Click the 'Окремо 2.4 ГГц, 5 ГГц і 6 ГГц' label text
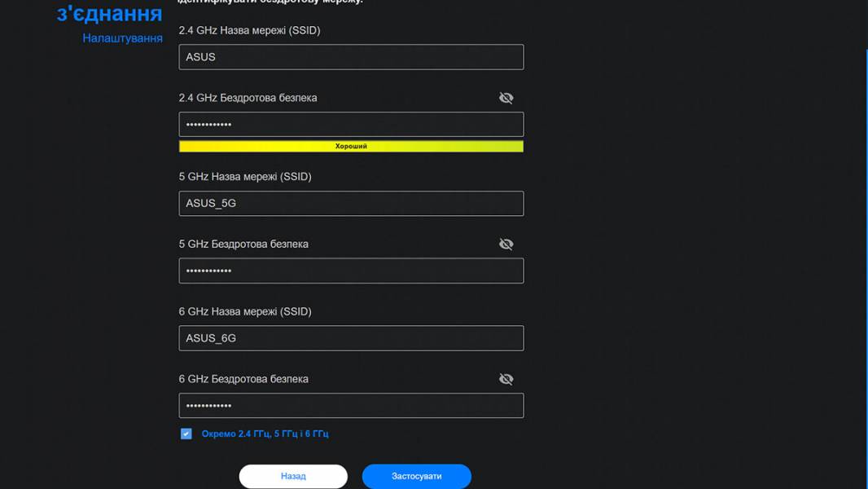This screenshot has height=489, width=868. [x=265, y=434]
